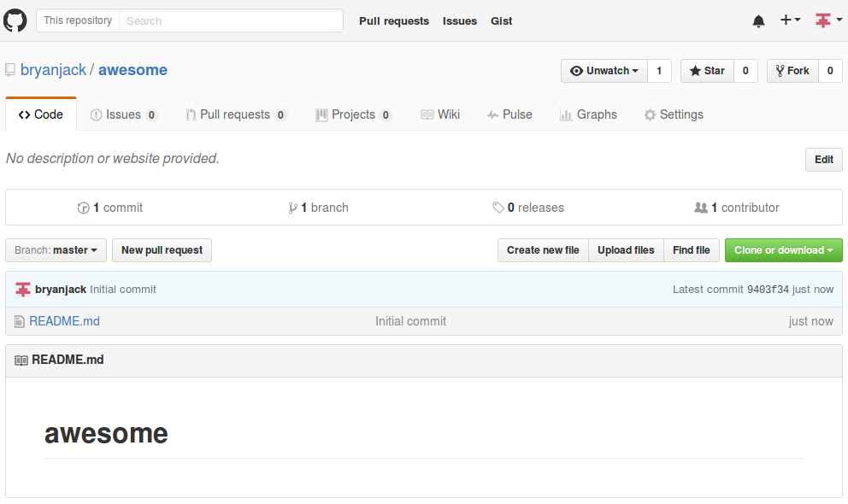
Task: Click the forks count 0 beside Fork
Action: 830,71
